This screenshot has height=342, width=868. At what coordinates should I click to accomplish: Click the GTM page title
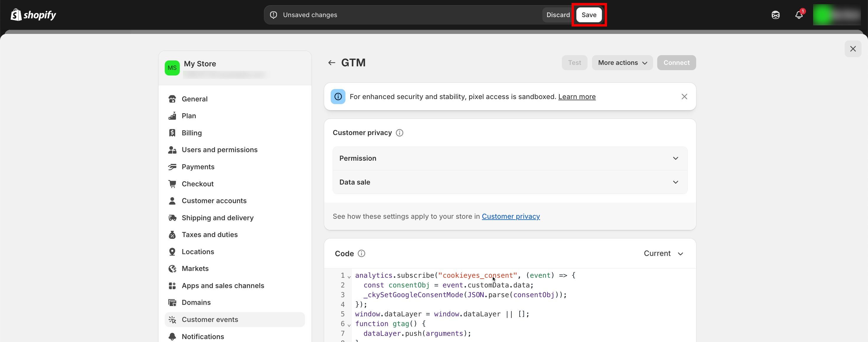coord(353,63)
